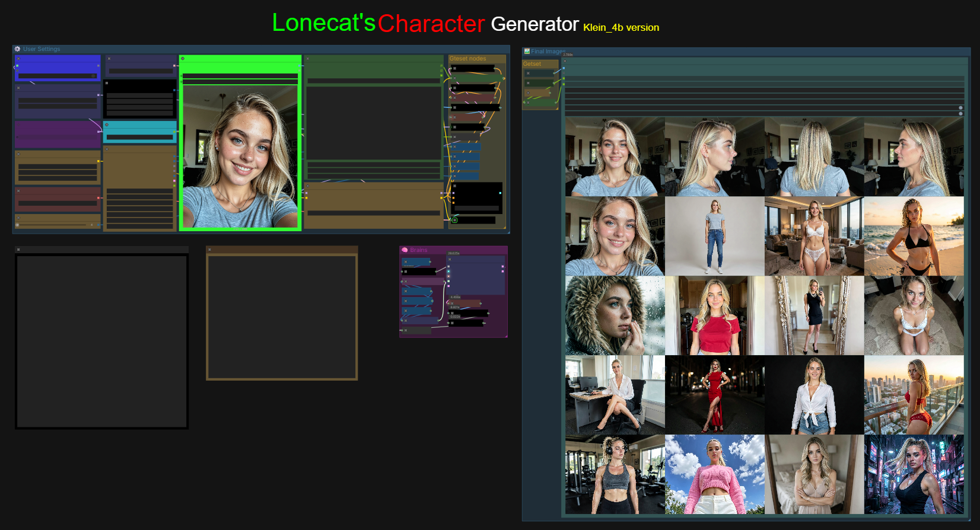Open the red dress night street thumbnail
Image resolution: width=980 pixels, height=530 pixels.
point(715,395)
